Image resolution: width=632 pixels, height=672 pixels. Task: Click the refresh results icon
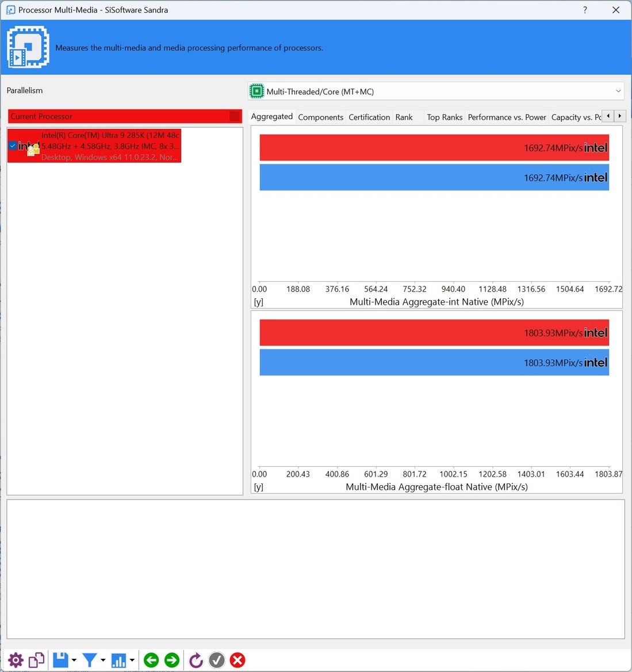196,660
